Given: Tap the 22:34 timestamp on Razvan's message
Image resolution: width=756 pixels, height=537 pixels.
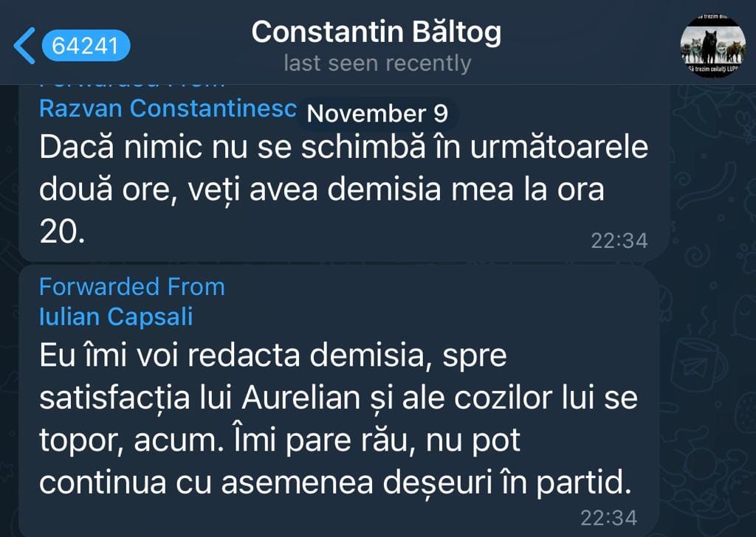Looking at the screenshot, I should tap(619, 240).
